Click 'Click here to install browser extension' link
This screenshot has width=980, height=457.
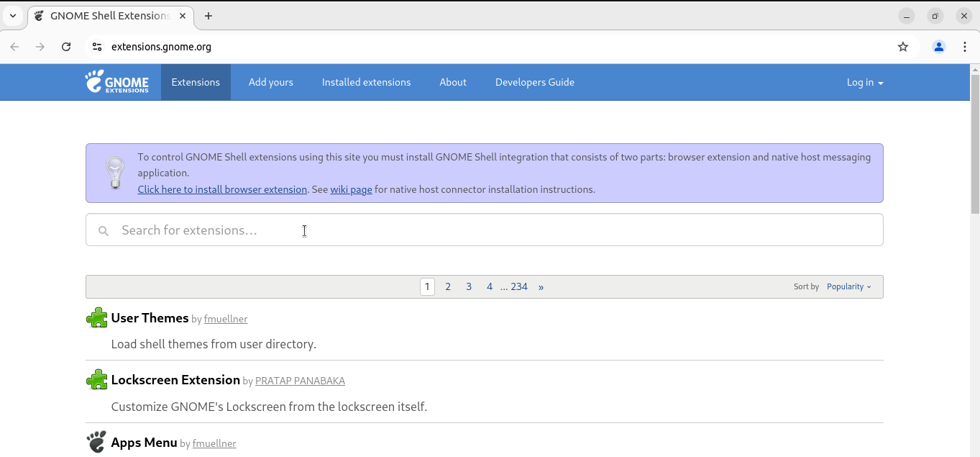click(x=222, y=189)
